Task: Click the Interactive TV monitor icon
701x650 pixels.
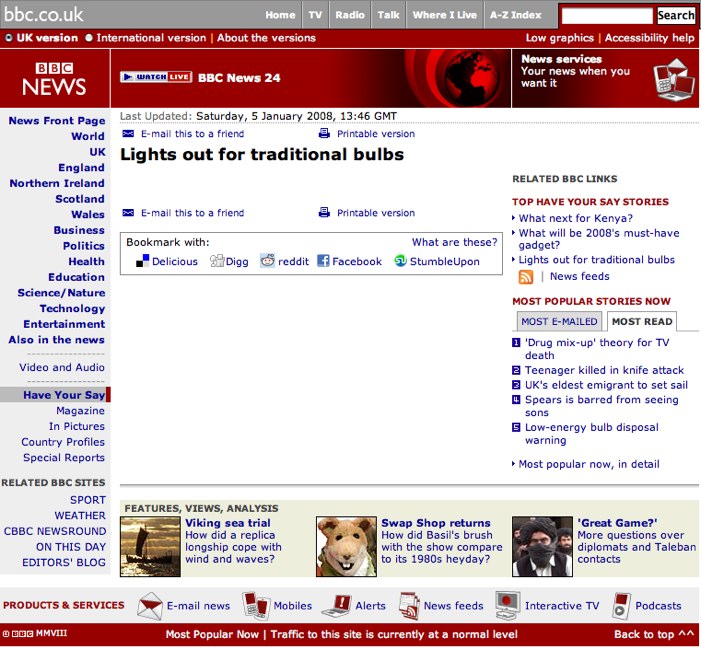Action: [507, 605]
